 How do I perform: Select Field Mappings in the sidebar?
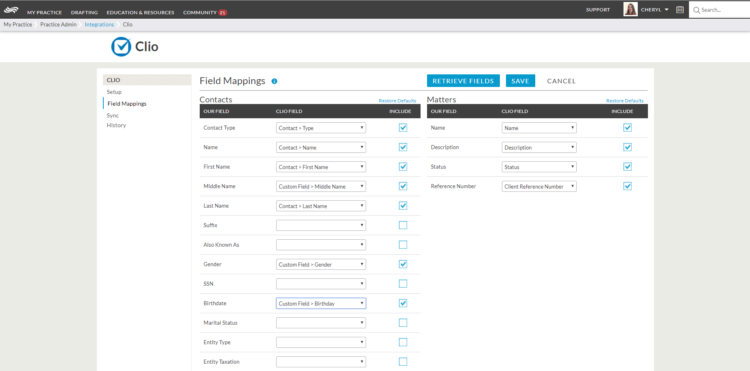127,103
